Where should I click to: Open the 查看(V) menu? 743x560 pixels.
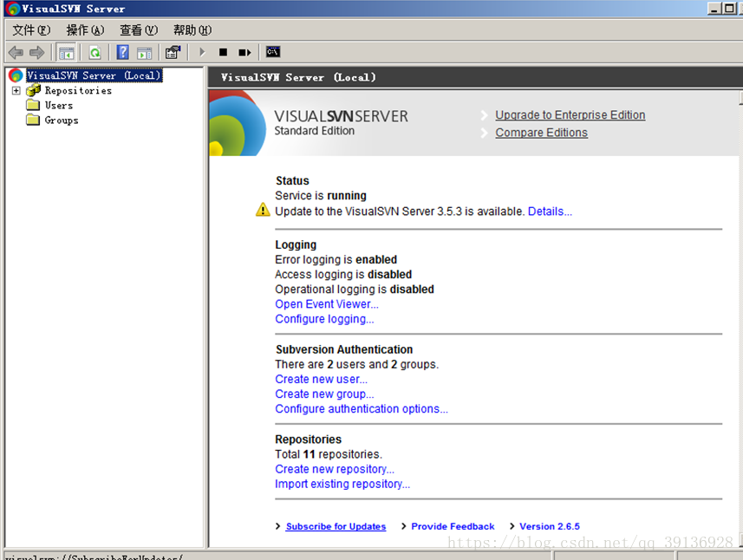click(139, 30)
